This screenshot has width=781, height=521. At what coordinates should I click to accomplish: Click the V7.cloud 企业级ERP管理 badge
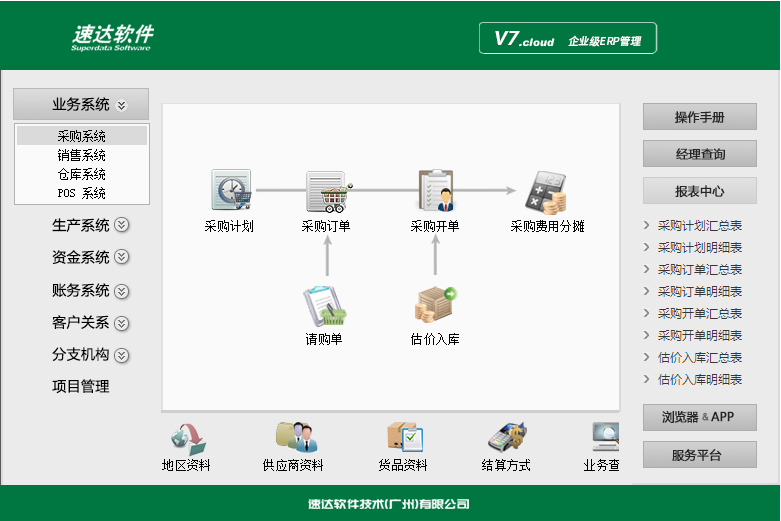point(568,38)
